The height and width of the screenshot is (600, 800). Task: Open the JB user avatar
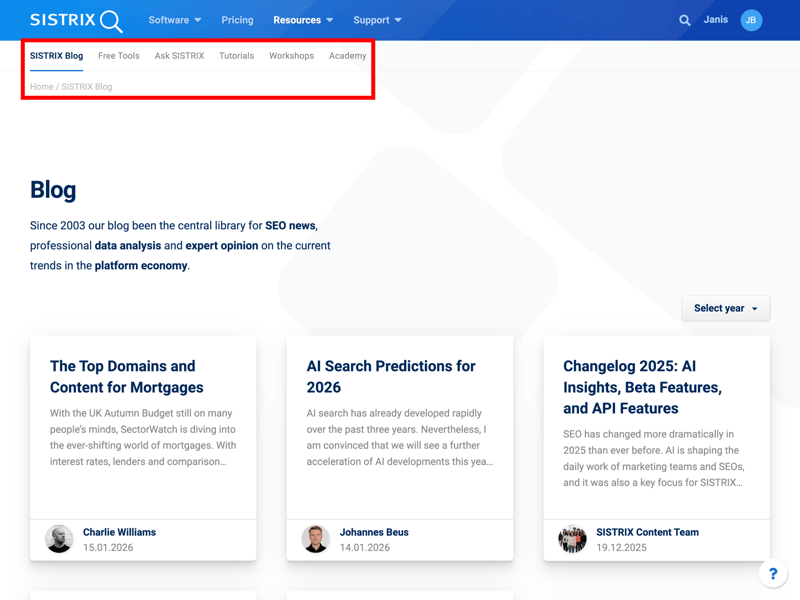tap(751, 20)
